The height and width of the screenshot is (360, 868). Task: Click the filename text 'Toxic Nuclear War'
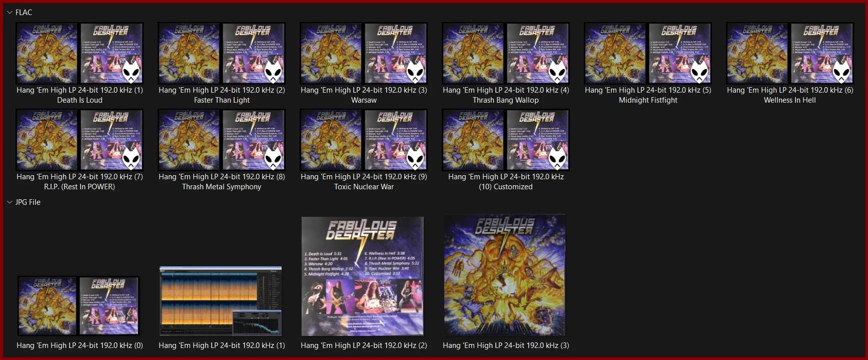(x=364, y=187)
